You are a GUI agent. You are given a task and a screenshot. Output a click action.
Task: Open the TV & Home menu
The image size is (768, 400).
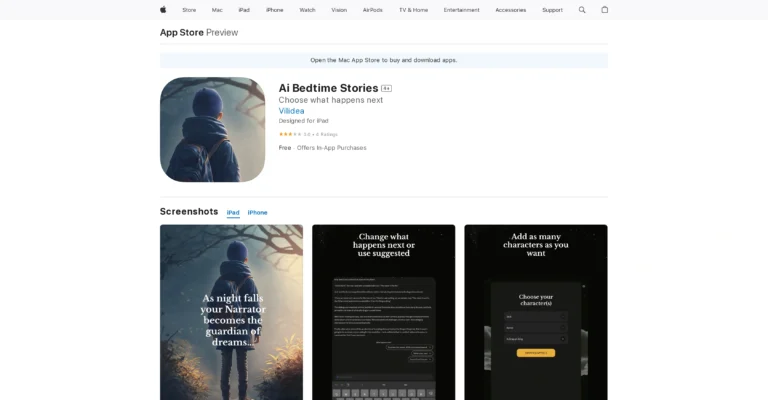pyautogui.click(x=413, y=10)
